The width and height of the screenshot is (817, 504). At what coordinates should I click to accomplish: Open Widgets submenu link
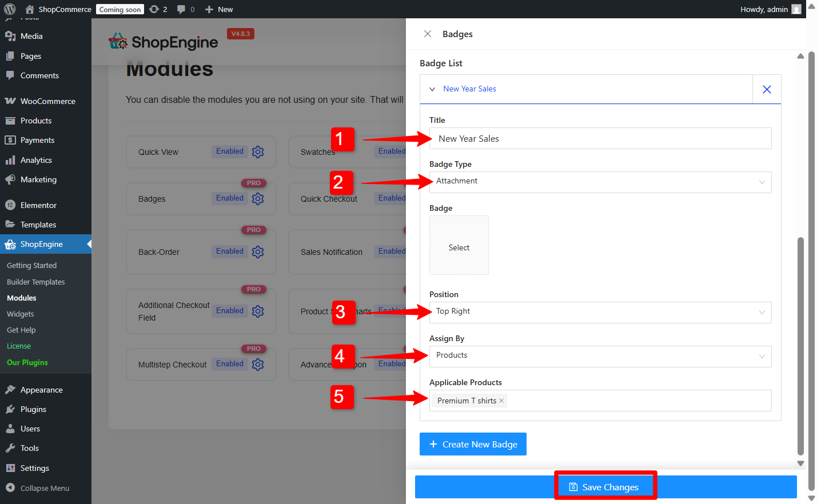(x=20, y=314)
